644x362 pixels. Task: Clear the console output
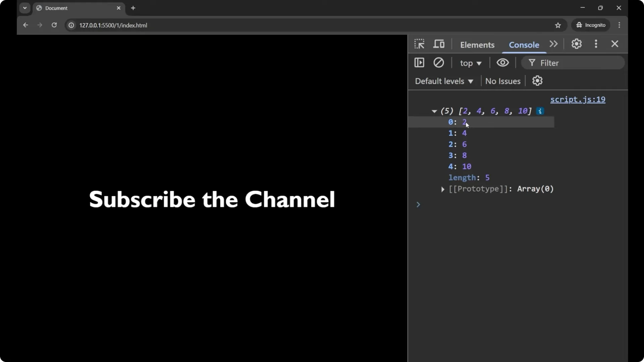click(x=439, y=63)
